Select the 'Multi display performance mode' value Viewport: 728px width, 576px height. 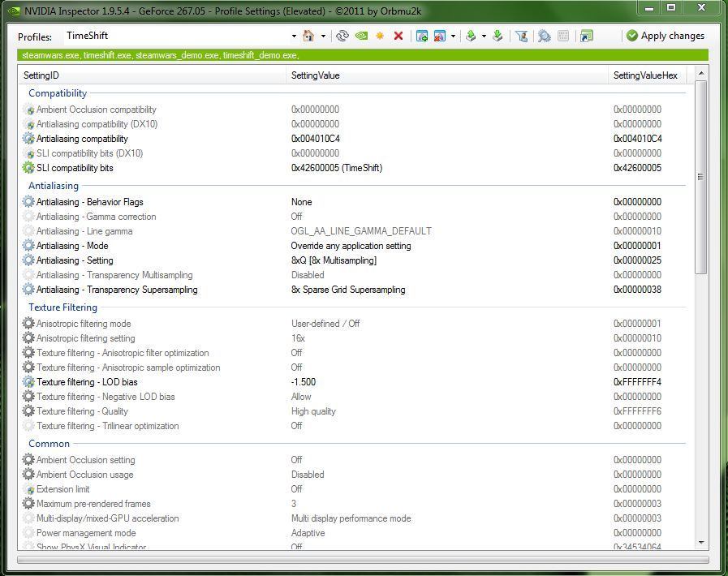pos(351,518)
